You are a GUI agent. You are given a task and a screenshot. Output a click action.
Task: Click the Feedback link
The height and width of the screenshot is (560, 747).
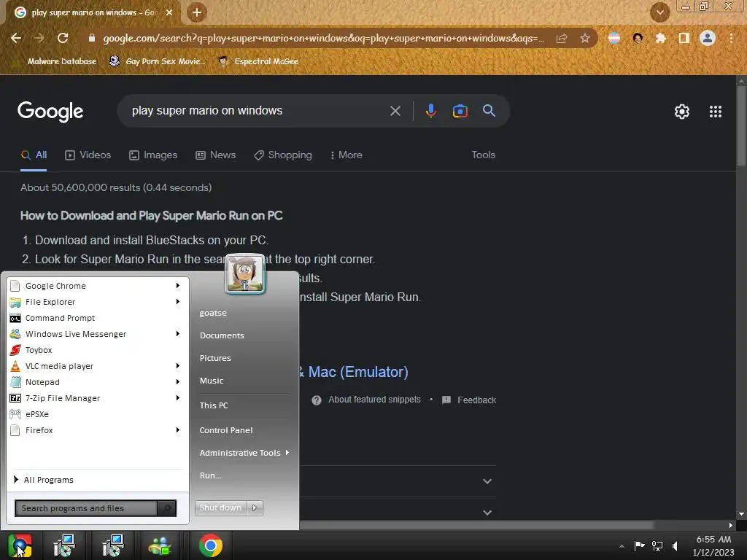click(469, 400)
